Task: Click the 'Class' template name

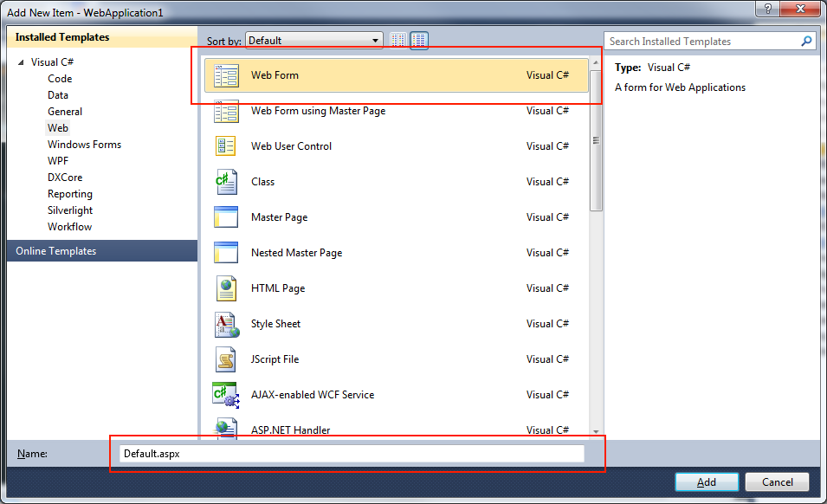Action: tap(262, 182)
